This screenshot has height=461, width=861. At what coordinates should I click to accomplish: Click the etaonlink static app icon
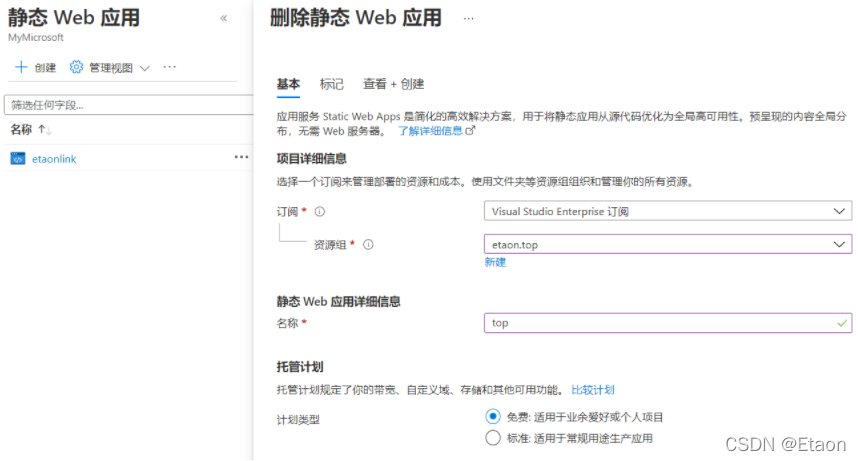(x=18, y=159)
